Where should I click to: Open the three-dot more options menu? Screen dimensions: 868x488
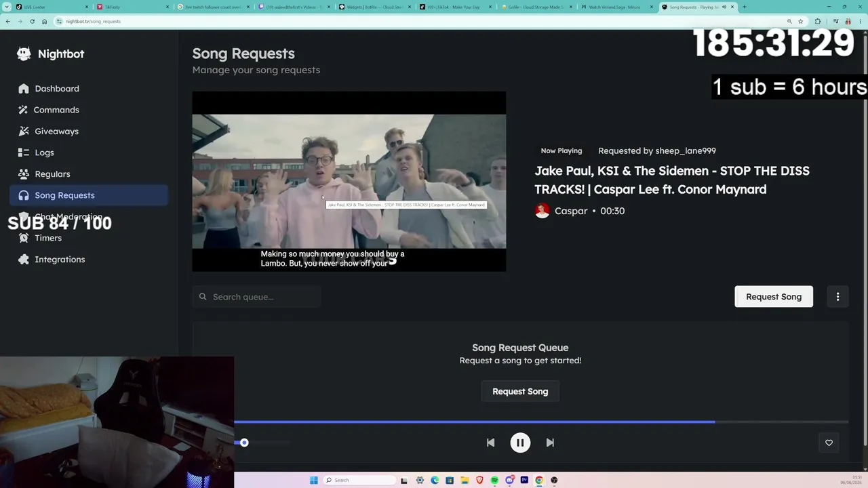pyautogui.click(x=837, y=297)
